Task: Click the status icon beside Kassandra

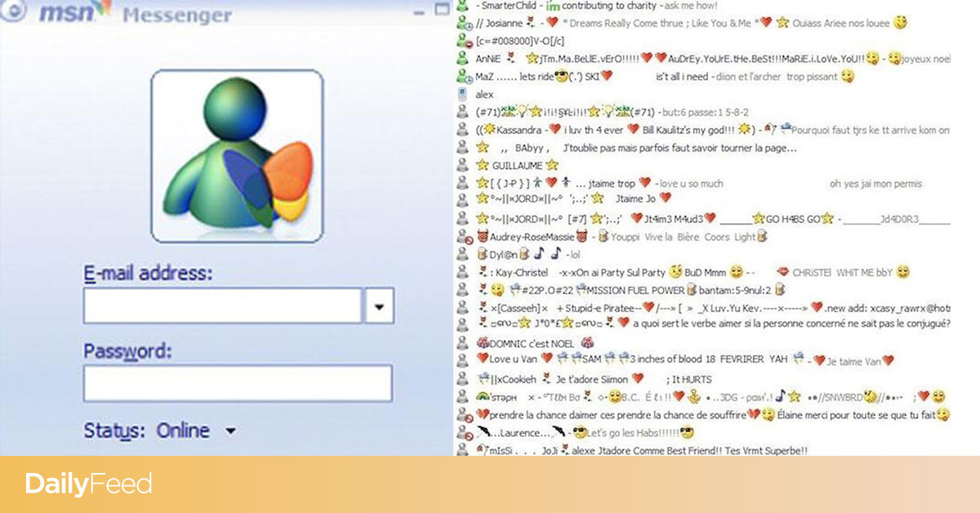Action: point(463,130)
